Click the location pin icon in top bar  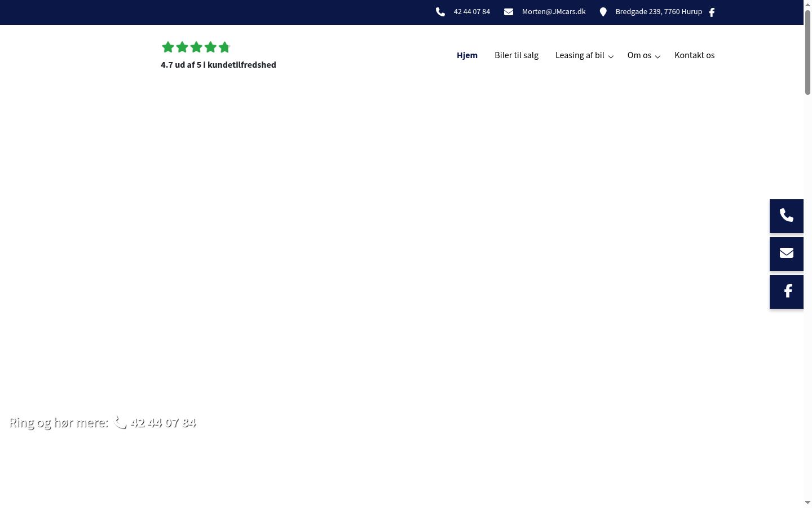pos(603,12)
